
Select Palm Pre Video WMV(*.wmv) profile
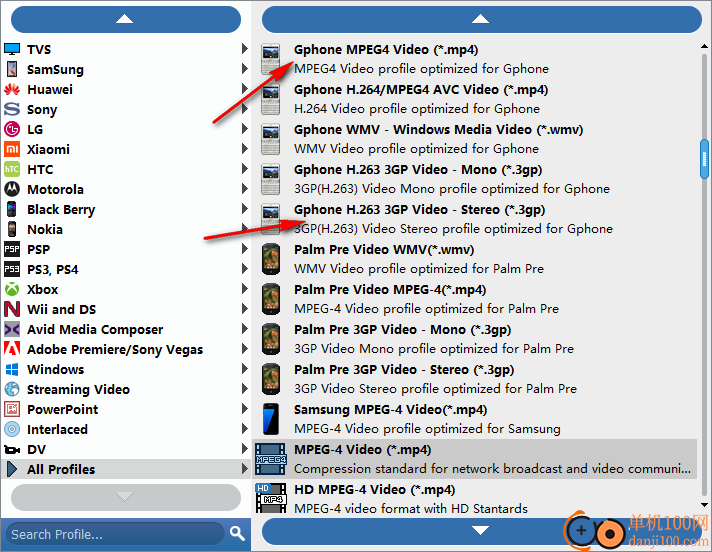click(475, 259)
